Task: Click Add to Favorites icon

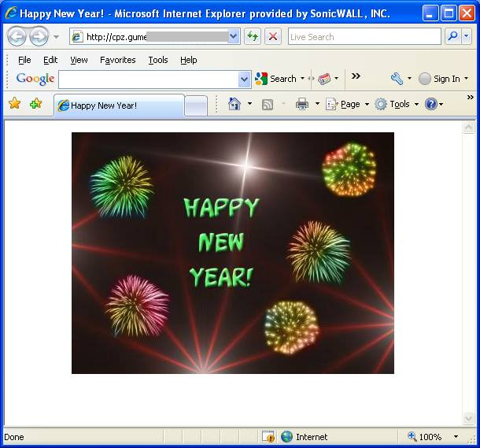Action: click(36, 103)
